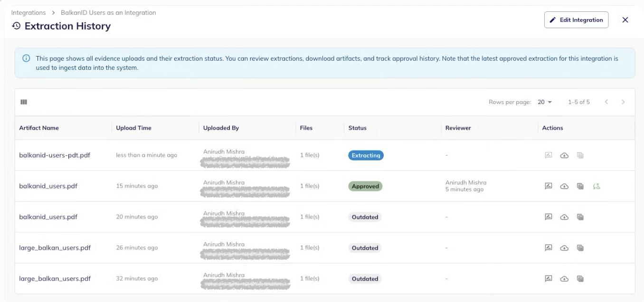Screen dimensions: 644x302
Task: Click the Approved status badge
Action: (x=365, y=186)
